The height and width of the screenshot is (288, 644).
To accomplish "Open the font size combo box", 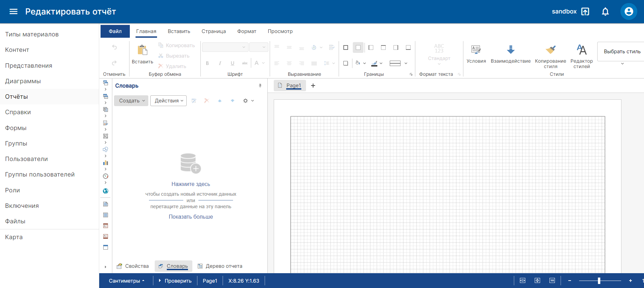I will point(259,47).
